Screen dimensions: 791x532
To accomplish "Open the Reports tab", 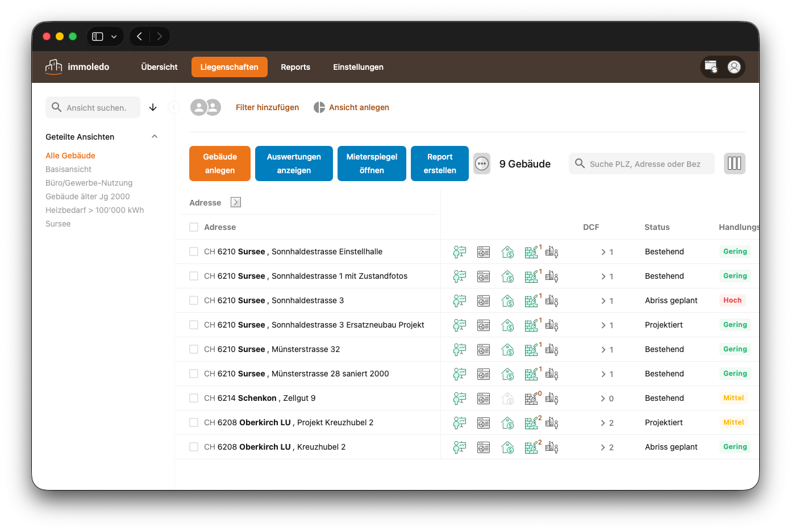I will (x=295, y=67).
